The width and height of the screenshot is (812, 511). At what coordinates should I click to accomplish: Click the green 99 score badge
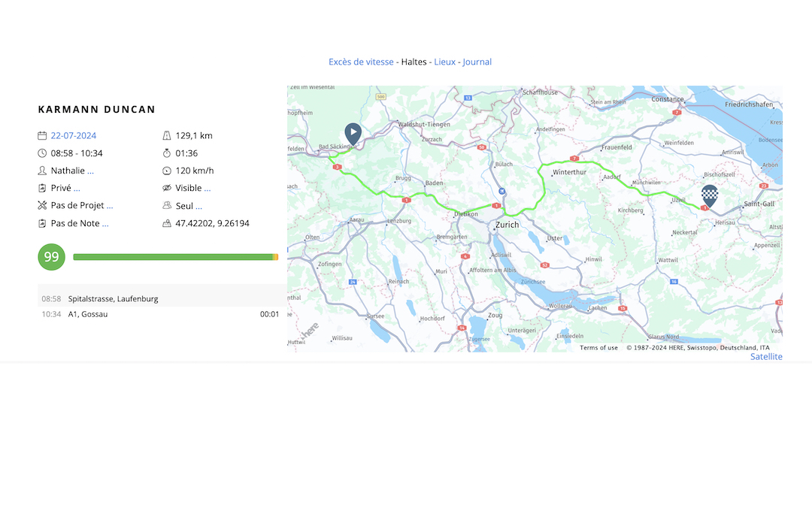click(51, 257)
